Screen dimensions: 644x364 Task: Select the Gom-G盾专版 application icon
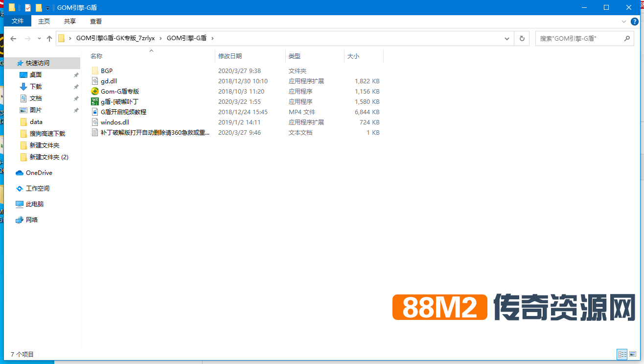[95, 92]
